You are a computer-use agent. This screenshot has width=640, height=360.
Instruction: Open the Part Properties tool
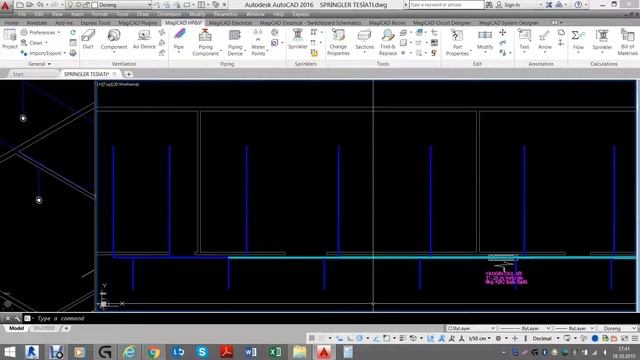[x=457, y=42]
